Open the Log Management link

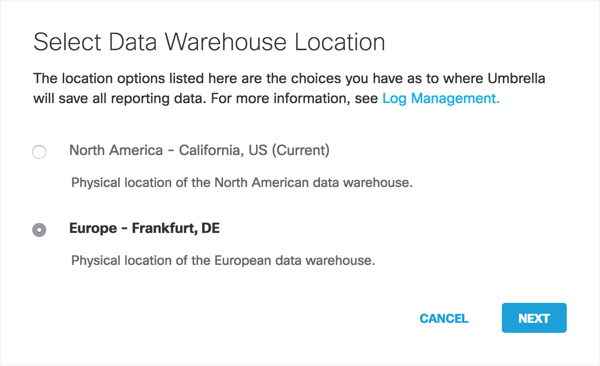441,98
